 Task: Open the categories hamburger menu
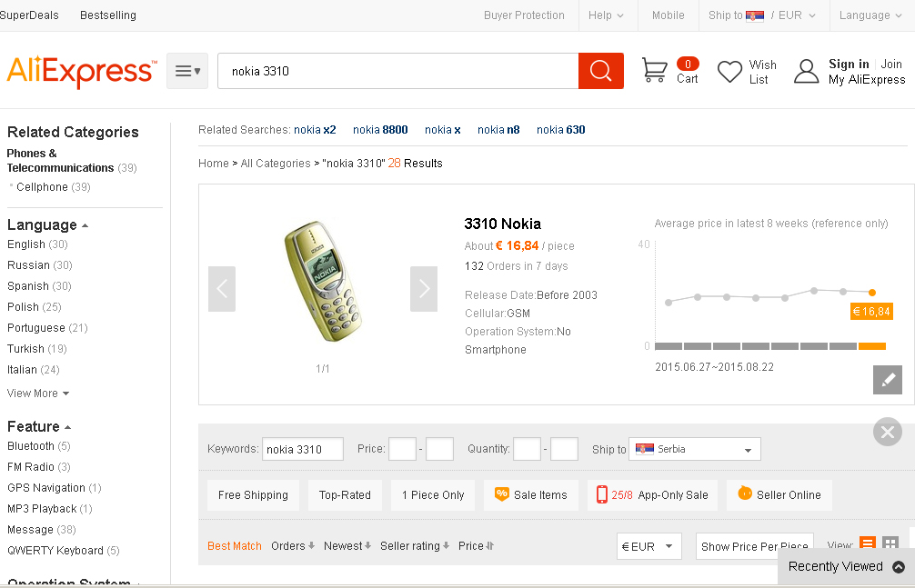click(x=187, y=71)
